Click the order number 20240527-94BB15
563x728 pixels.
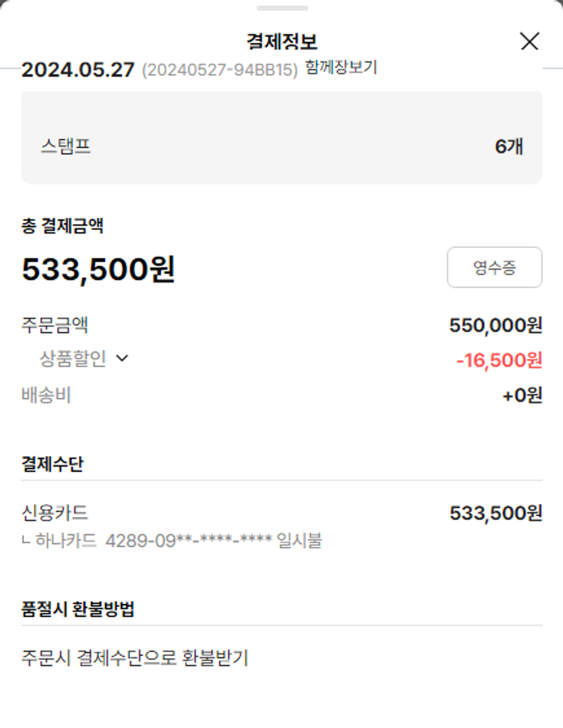219,70
